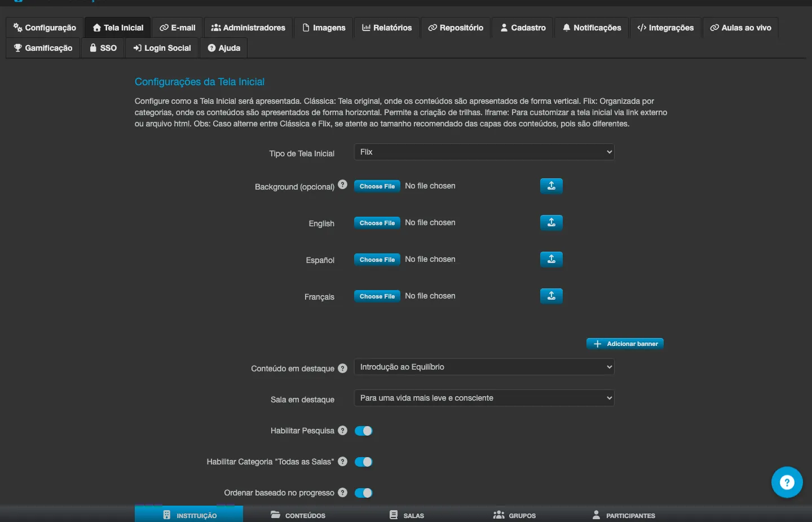Open the Habilitar Pesquisa help icon
The width and height of the screenshot is (812, 522).
pyautogui.click(x=342, y=430)
